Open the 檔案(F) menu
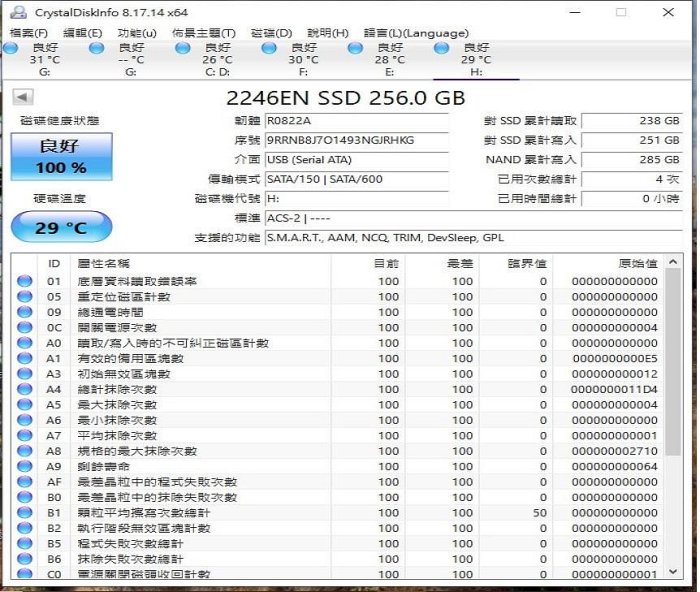This screenshot has width=700, height=592. pos(27,33)
